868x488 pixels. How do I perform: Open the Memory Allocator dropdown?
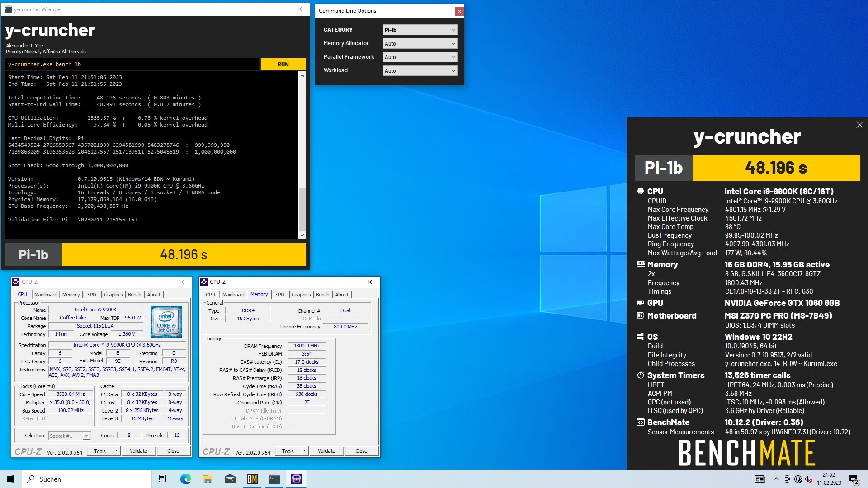point(420,43)
